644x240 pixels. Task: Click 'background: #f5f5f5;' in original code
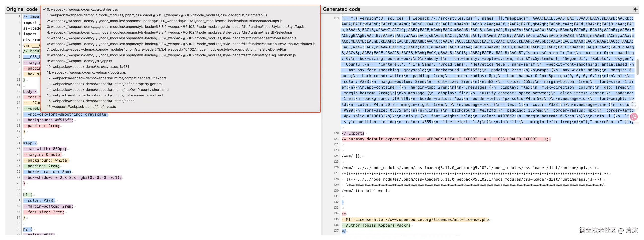[x=50, y=120]
